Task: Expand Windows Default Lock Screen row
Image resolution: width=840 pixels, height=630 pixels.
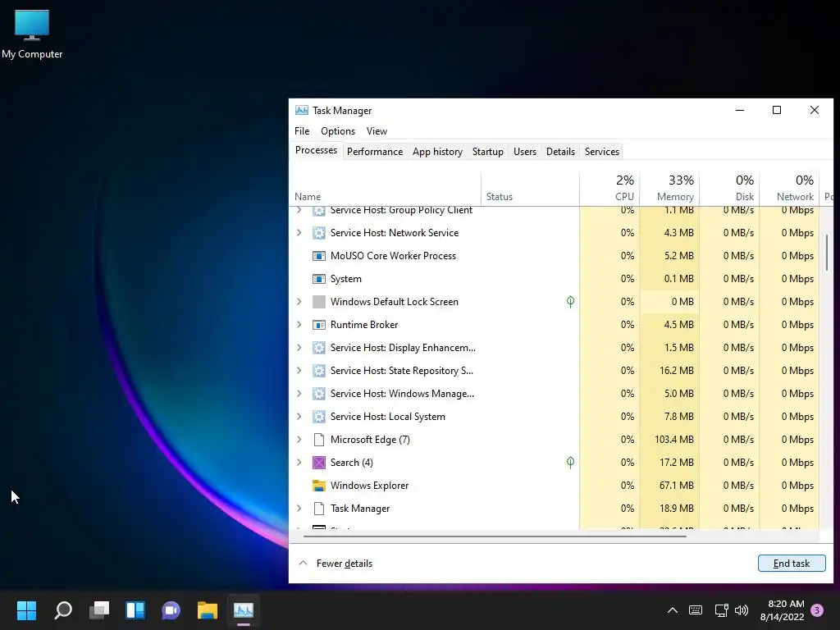Action: (x=299, y=302)
